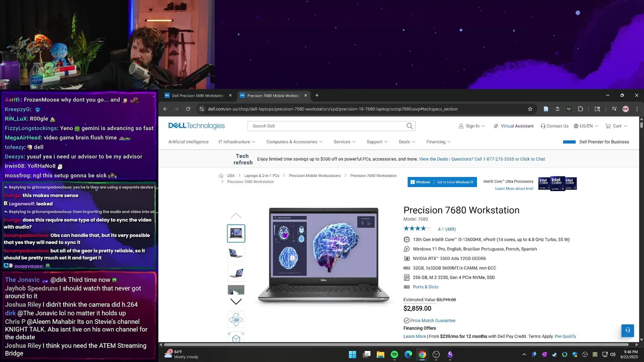
Task: Open the AR cube view icon
Action: click(236, 338)
